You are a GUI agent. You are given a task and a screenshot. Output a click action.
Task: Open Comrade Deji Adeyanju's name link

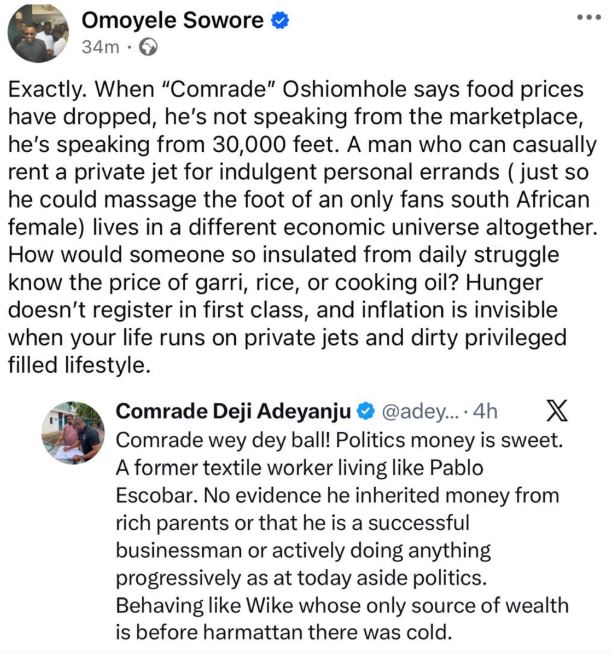[235, 411]
